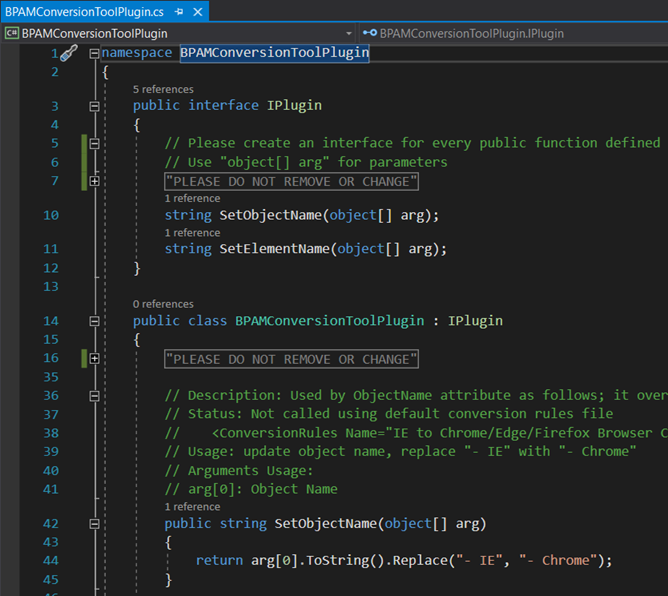Click IPlugin after the colon on line 14
The width and height of the screenshot is (668, 596).
coord(475,321)
